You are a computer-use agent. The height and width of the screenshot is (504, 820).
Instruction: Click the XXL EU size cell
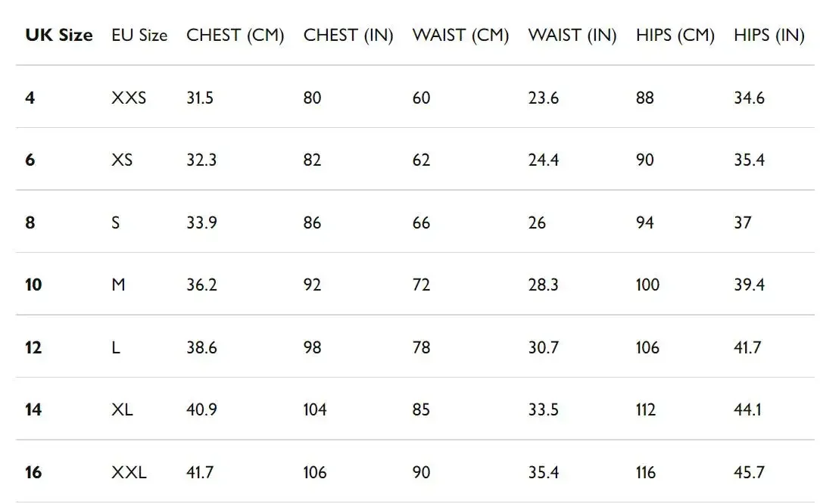[129, 473]
